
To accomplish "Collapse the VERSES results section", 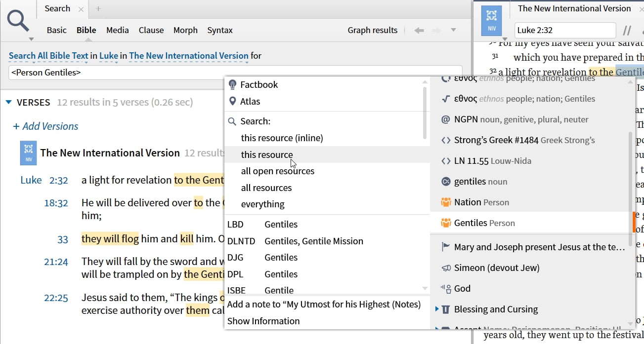I will point(9,103).
